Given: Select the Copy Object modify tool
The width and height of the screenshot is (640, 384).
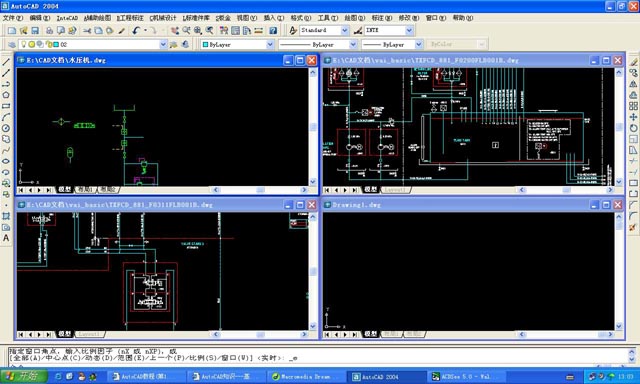Looking at the screenshot, I should tap(633, 73).
